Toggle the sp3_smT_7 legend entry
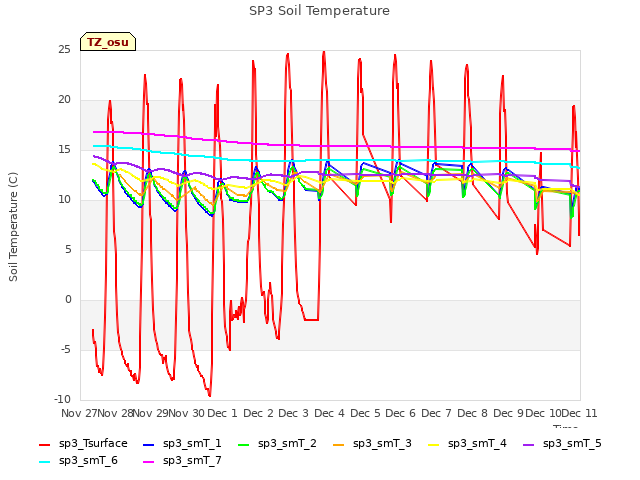 pos(182,460)
